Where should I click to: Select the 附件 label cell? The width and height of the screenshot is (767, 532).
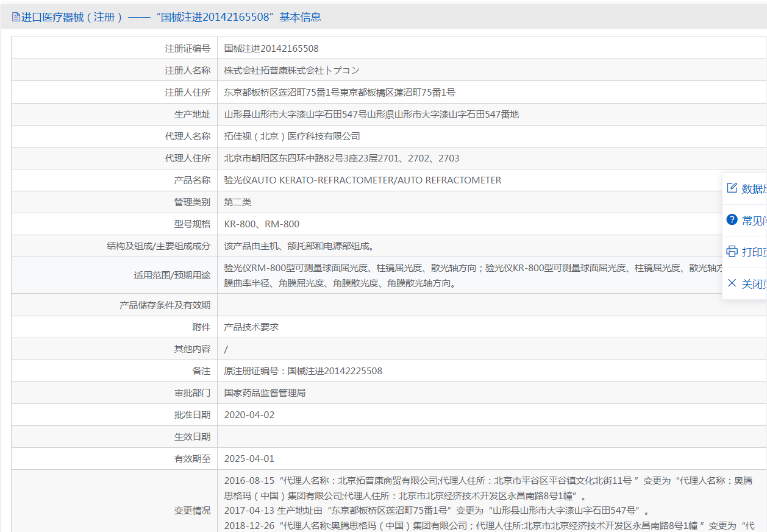(x=115, y=327)
